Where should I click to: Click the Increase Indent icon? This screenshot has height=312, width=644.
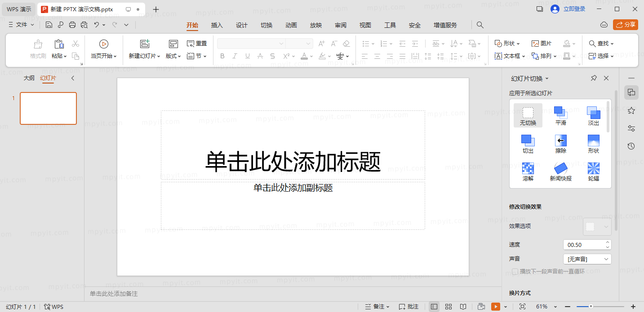tap(415, 44)
